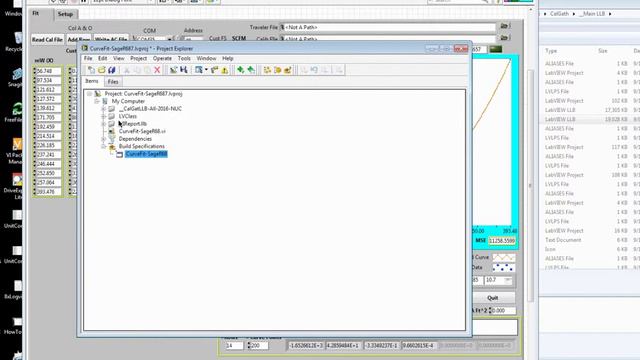Open Project menu
Screen dimensions: 640x360
pyautogui.click(x=138, y=58)
